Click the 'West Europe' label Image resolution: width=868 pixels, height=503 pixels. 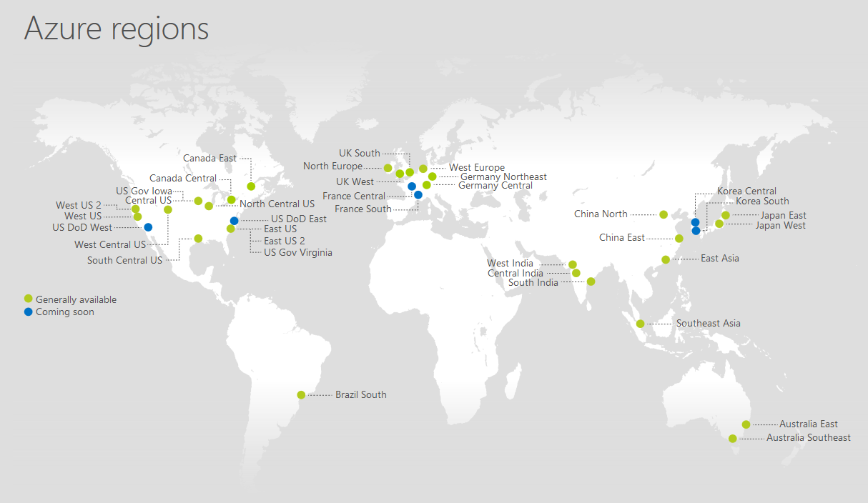tap(477, 168)
